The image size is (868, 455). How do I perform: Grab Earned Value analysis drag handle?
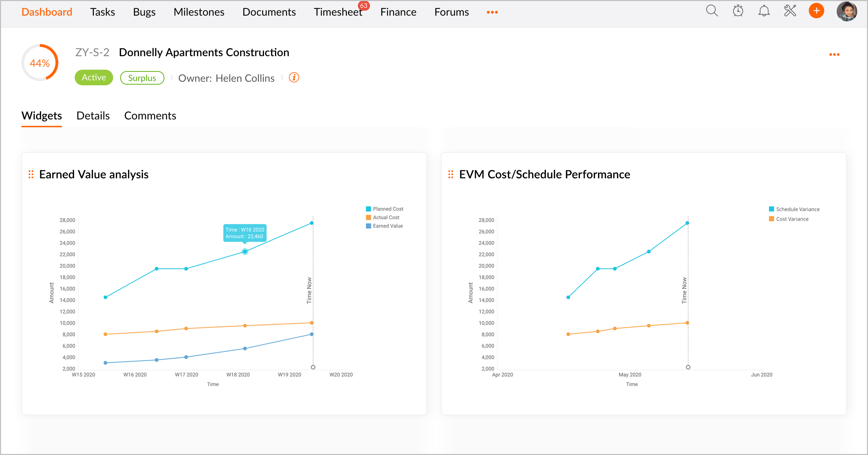(x=31, y=174)
